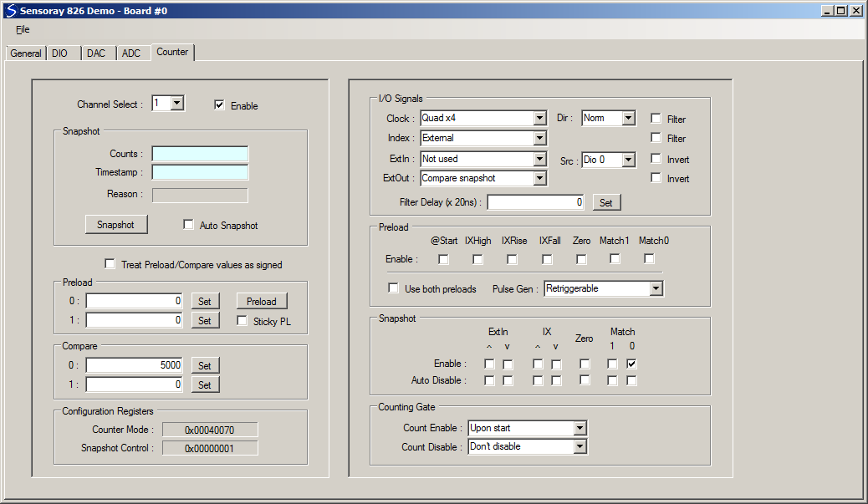Enable snapshot on ExtIn falling edge
Image resolution: width=868 pixels, height=504 pixels.
click(x=508, y=364)
